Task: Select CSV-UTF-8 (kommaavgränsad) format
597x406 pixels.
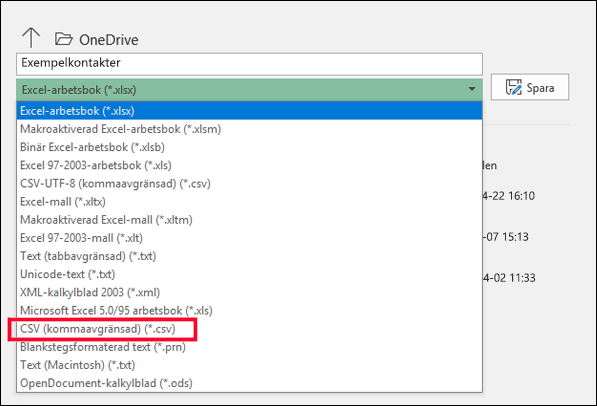Action: (x=249, y=184)
